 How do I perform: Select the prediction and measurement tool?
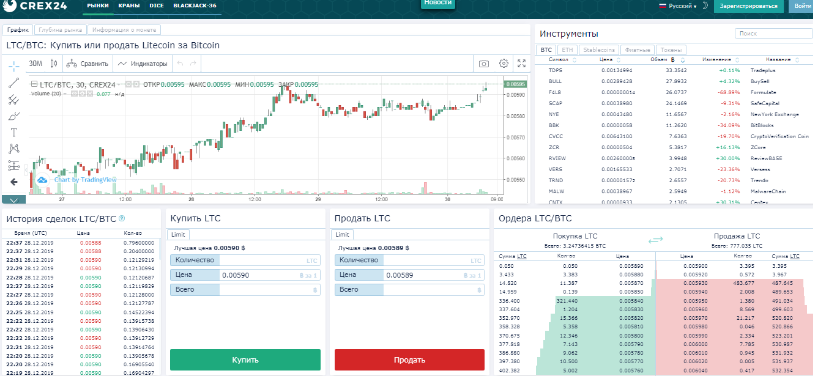tap(14, 165)
